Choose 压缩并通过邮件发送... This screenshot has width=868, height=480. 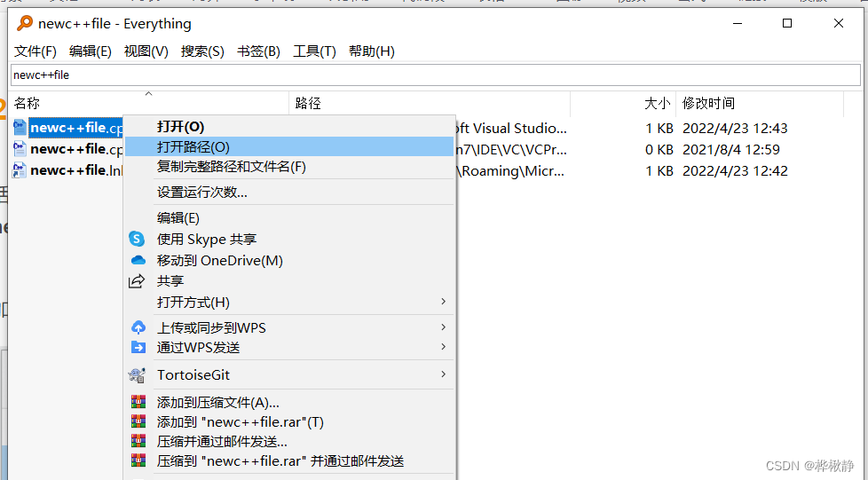pos(289,441)
